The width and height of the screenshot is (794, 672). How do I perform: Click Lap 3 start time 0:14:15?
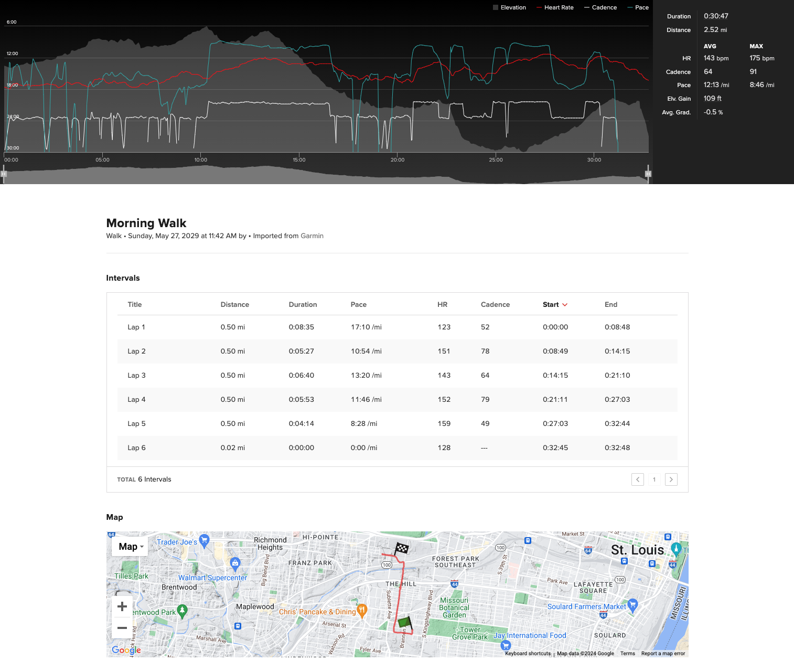coord(555,375)
